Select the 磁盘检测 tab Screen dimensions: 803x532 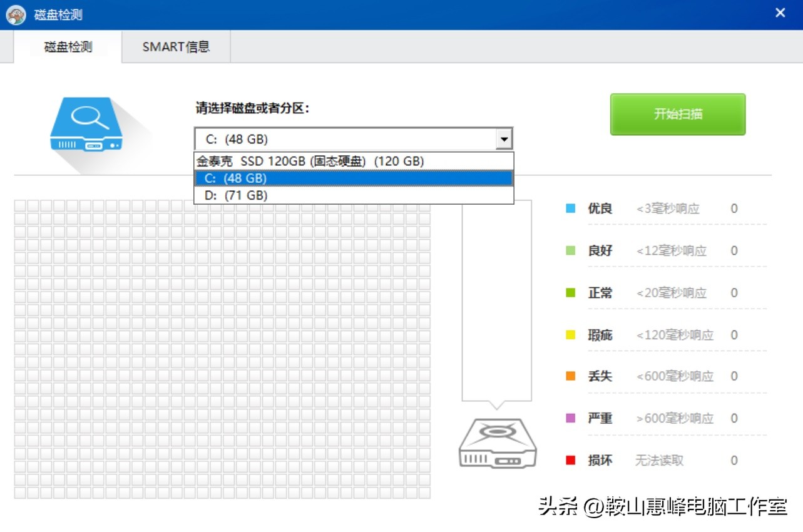point(68,47)
